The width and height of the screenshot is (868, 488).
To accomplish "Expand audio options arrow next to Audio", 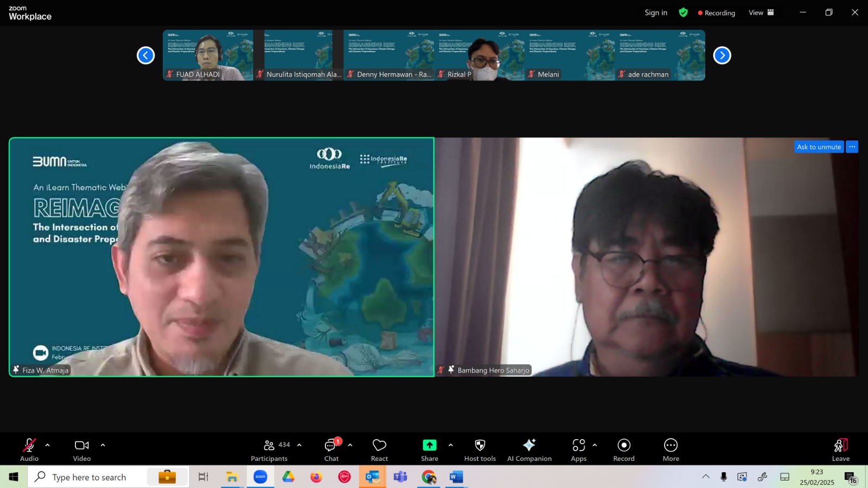I will pos(47,445).
